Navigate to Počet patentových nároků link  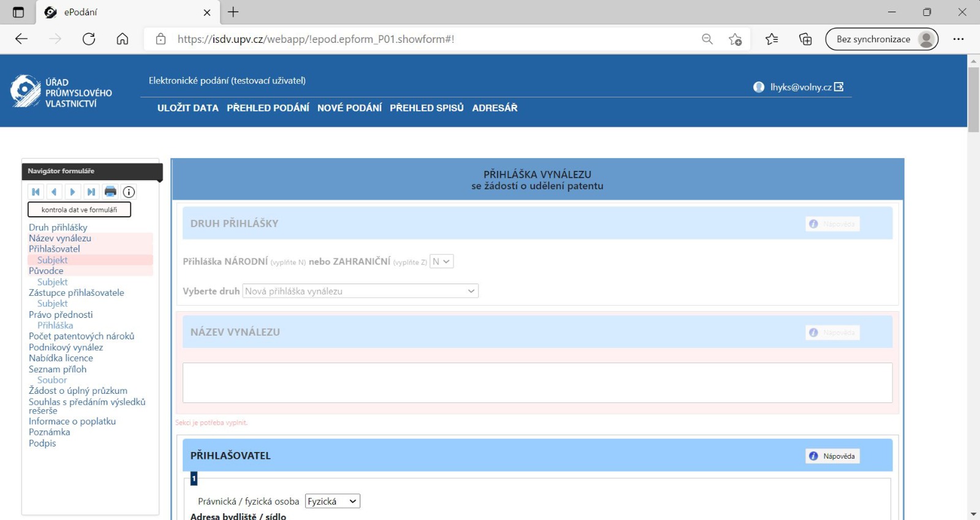click(x=81, y=336)
